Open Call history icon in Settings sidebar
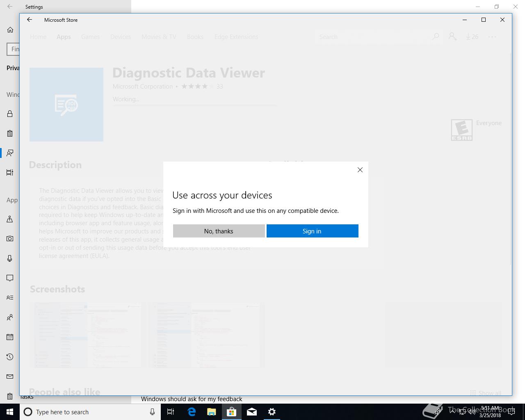Viewport: 525px width, 420px height. pyautogui.click(x=10, y=357)
